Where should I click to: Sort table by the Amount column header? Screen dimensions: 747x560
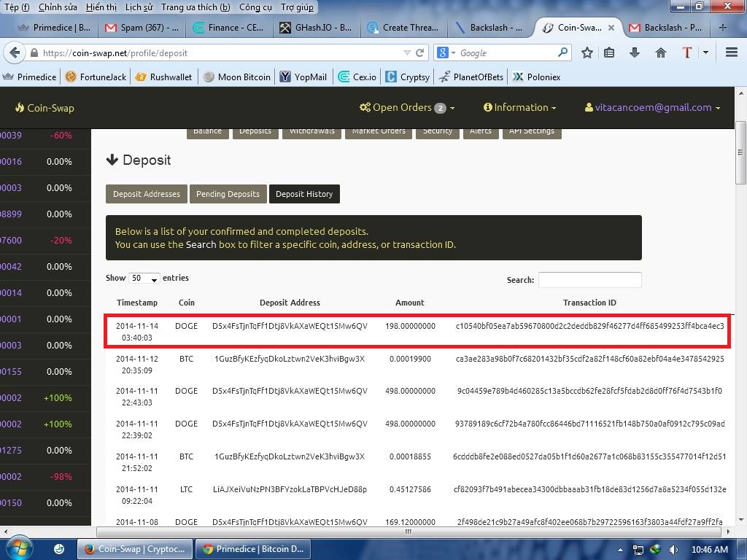tap(409, 303)
